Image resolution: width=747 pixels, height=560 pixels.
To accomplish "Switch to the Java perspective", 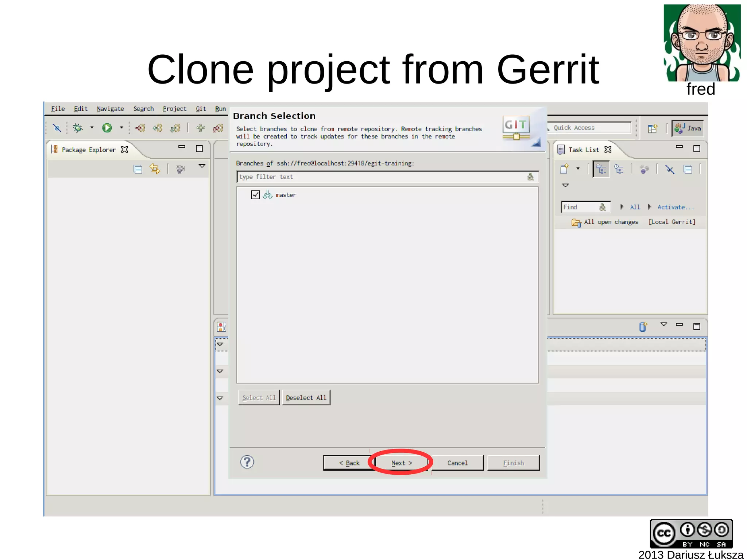I will click(688, 128).
